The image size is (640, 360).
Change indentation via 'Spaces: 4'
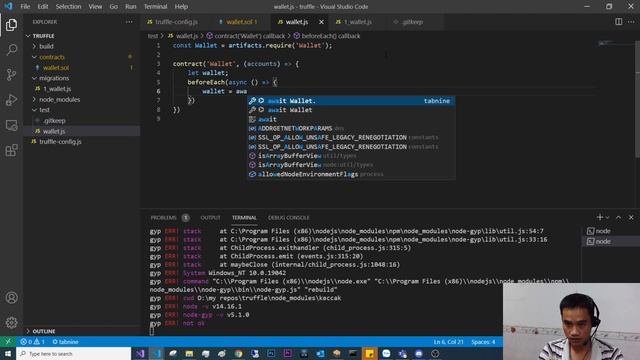483,342
